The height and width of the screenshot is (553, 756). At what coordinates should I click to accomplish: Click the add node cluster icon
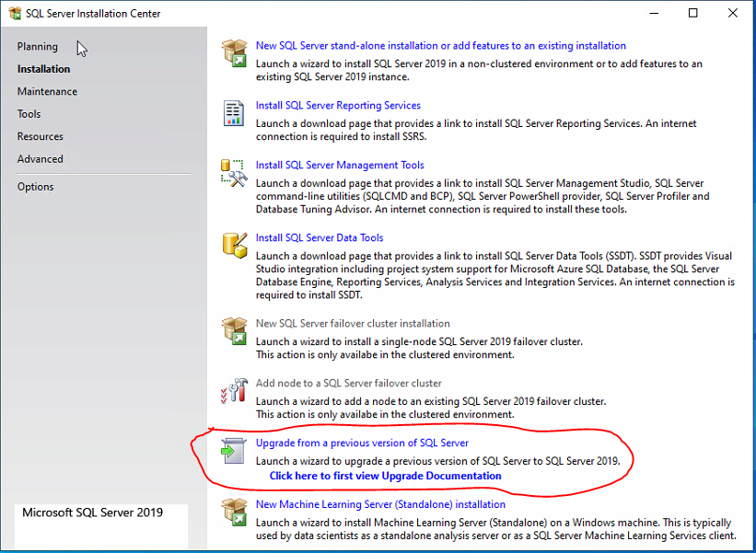[x=233, y=391]
